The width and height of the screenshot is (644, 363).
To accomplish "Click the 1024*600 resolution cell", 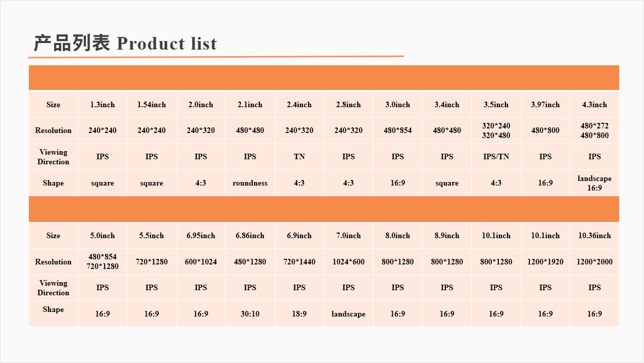I will coord(348,262).
